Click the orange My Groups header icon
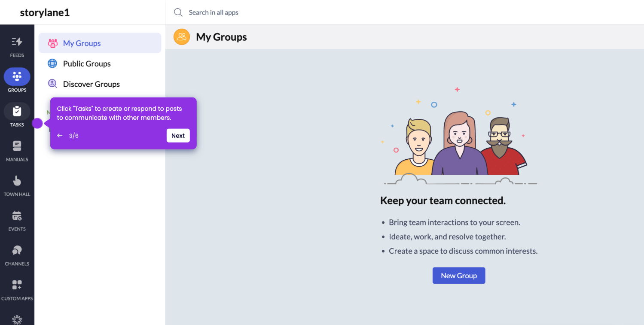644x325 pixels. (182, 37)
